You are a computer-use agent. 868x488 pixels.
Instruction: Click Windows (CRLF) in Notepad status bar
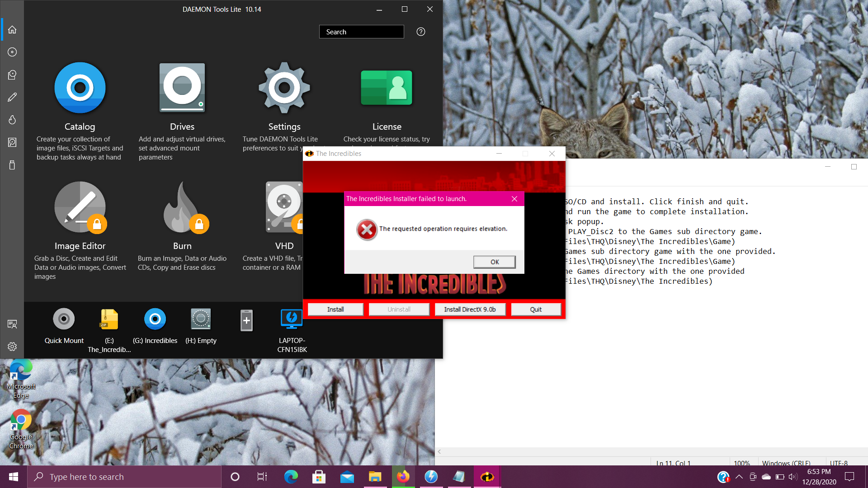coord(786,463)
